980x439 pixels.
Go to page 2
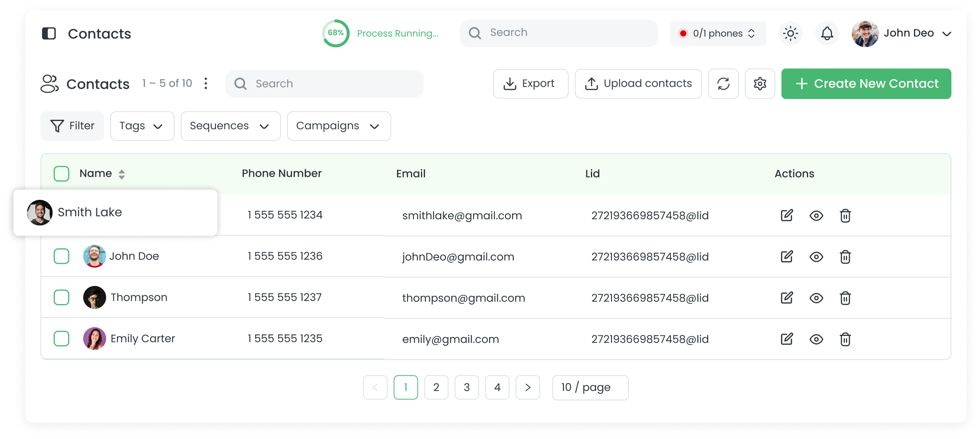[436, 387]
